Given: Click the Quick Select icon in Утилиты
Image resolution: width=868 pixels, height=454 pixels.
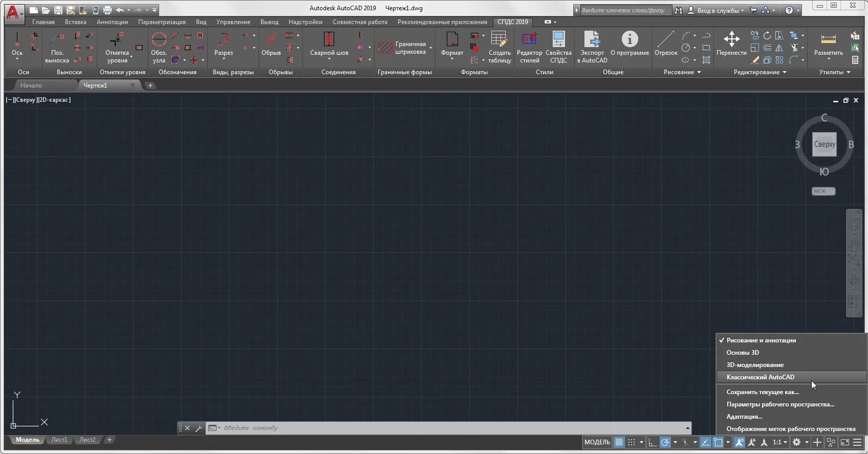Looking at the screenshot, I should (855, 35).
